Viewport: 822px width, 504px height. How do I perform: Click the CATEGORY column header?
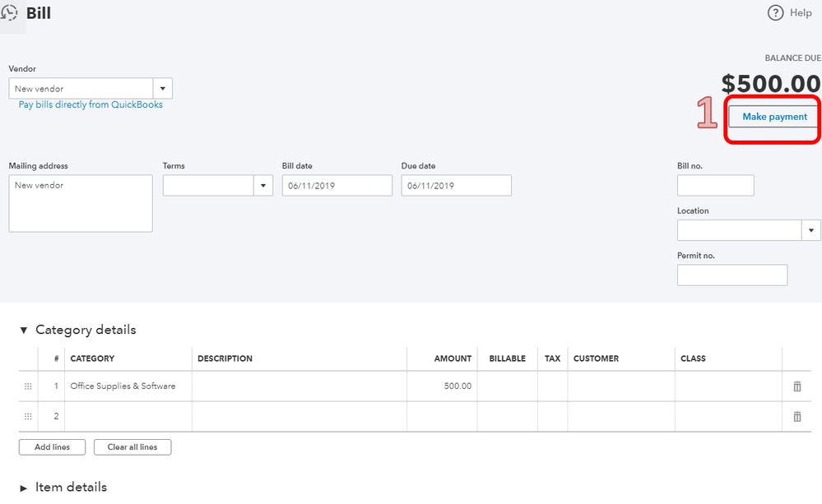point(92,358)
